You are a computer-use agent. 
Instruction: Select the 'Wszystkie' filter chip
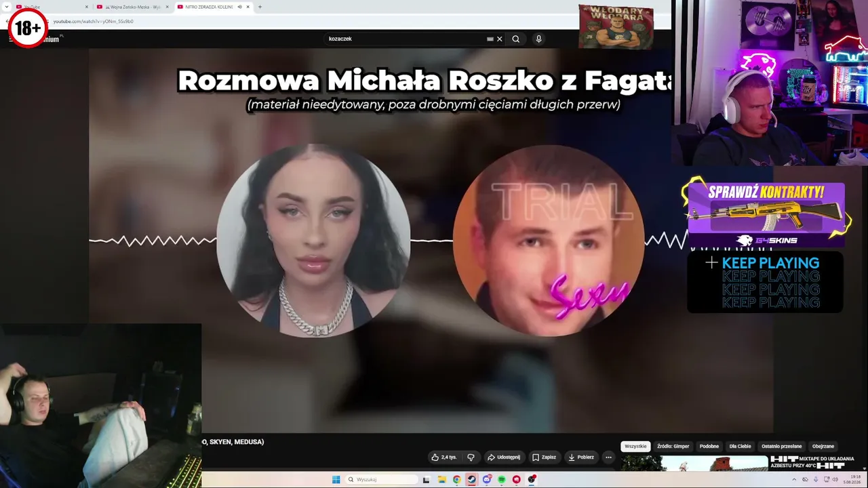point(635,446)
